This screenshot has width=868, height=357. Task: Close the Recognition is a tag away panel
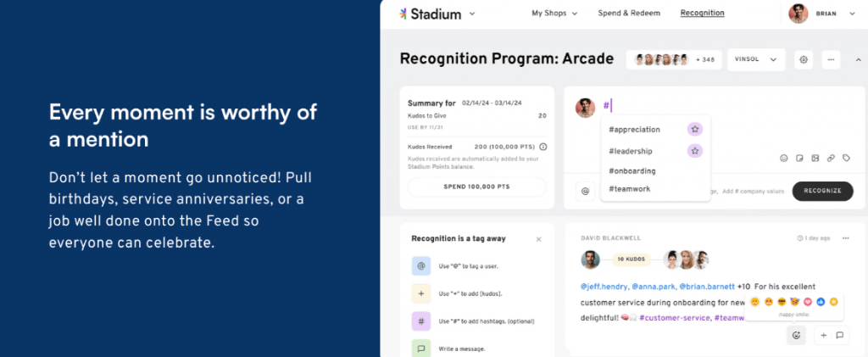pyautogui.click(x=538, y=239)
